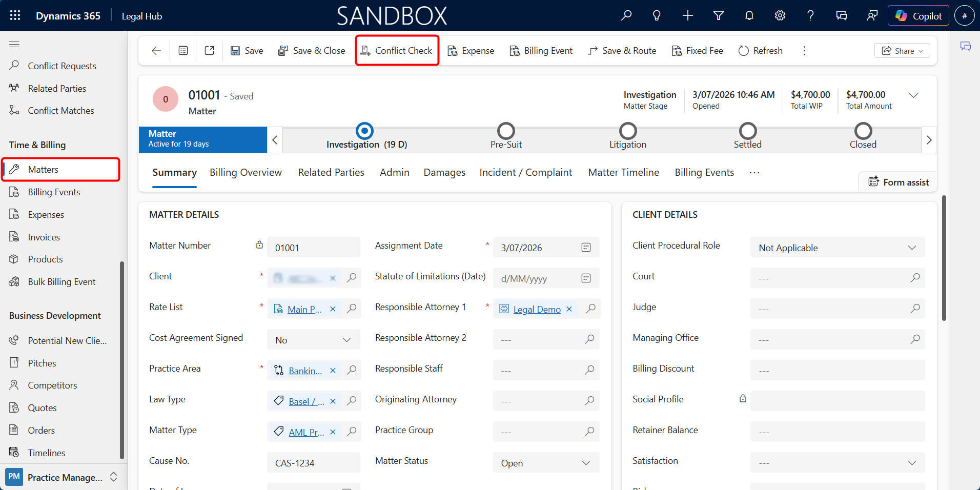The image size is (980, 490).
Task: Click the Billing Event command
Action: pos(541,51)
